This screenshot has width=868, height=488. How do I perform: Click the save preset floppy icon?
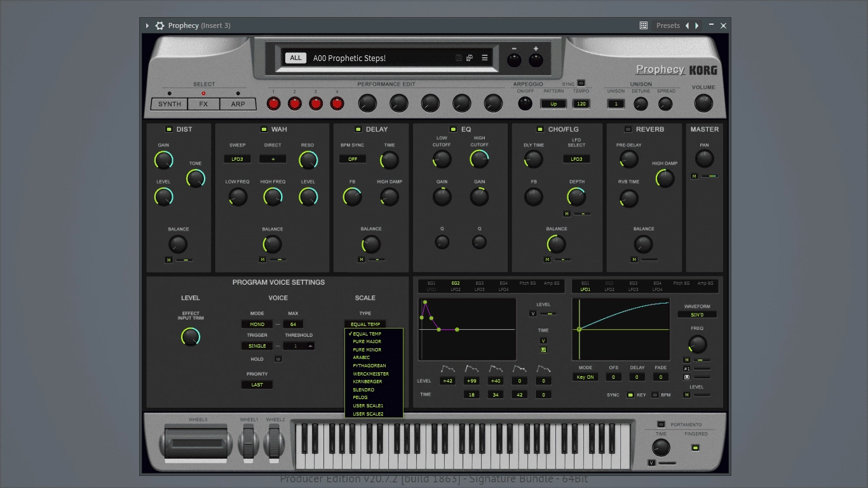(459, 58)
